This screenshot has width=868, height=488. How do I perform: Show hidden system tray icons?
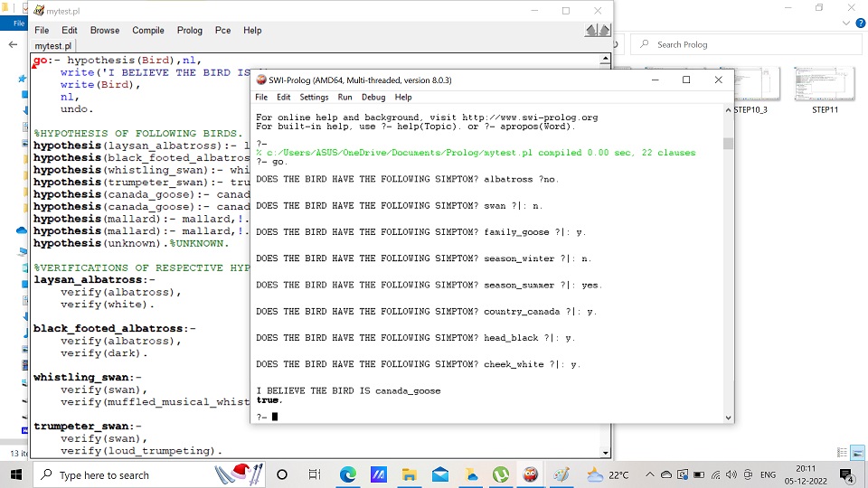[x=650, y=474]
